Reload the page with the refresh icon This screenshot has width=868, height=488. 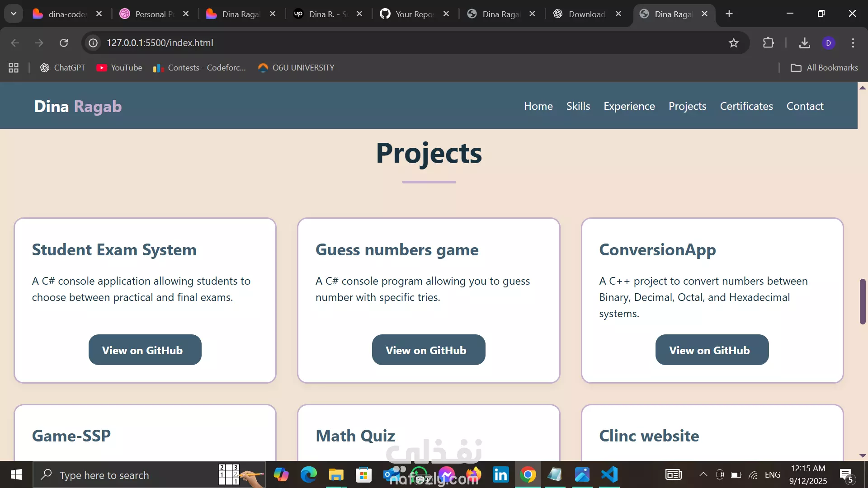coord(64,43)
